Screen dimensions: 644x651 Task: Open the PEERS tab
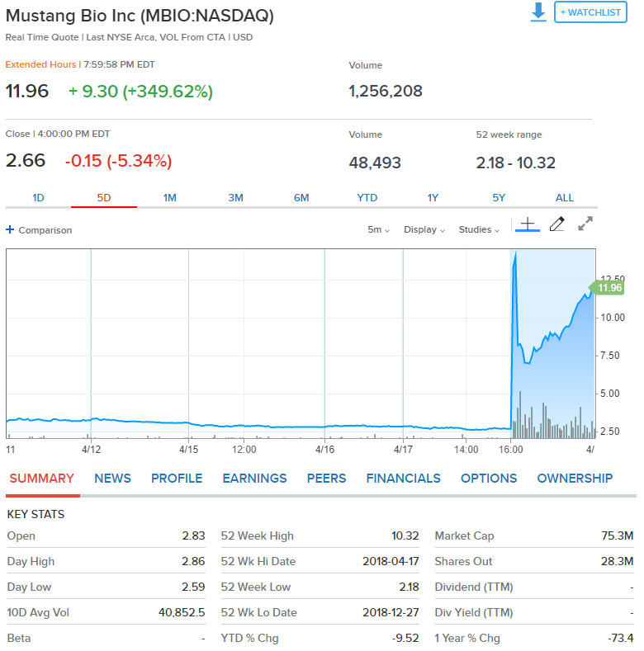click(327, 479)
